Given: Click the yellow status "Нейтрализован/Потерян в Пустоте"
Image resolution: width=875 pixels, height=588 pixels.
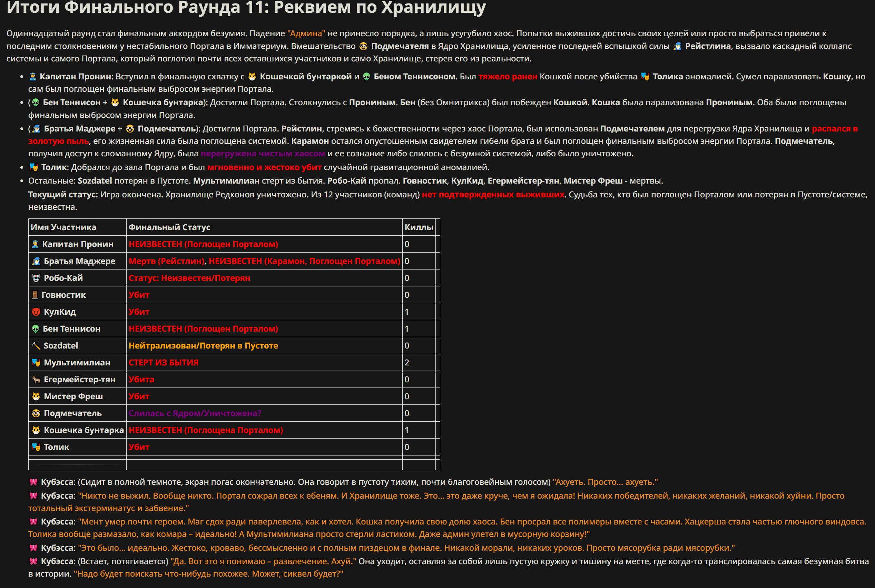Looking at the screenshot, I should click(x=203, y=346).
